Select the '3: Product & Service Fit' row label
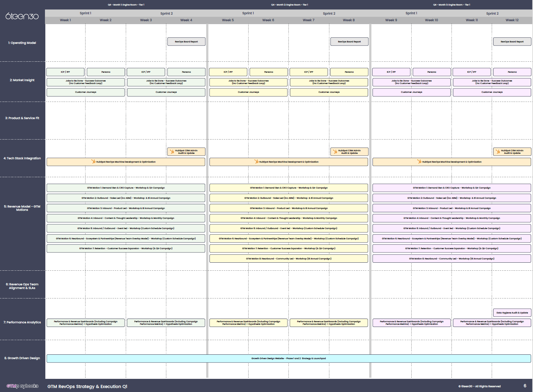 (x=22, y=118)
